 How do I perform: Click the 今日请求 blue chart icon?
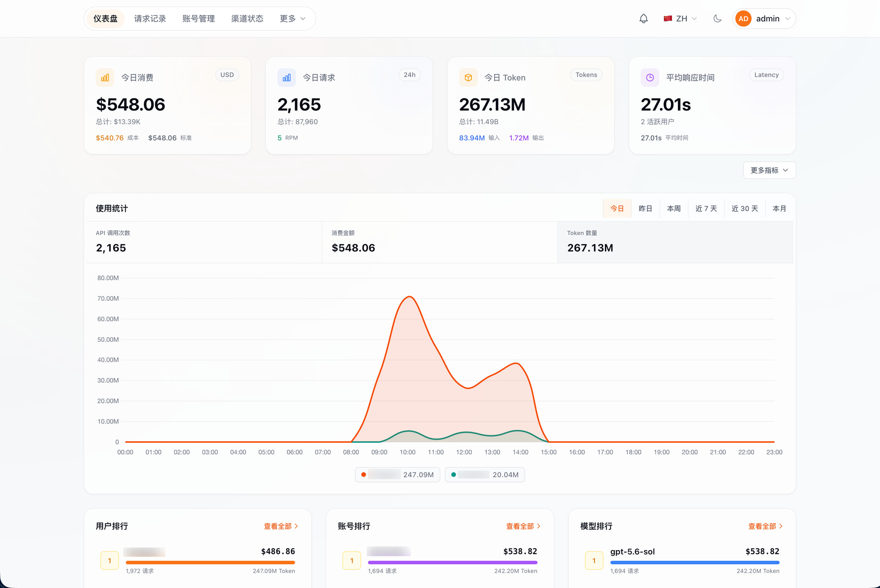[286, 77]
